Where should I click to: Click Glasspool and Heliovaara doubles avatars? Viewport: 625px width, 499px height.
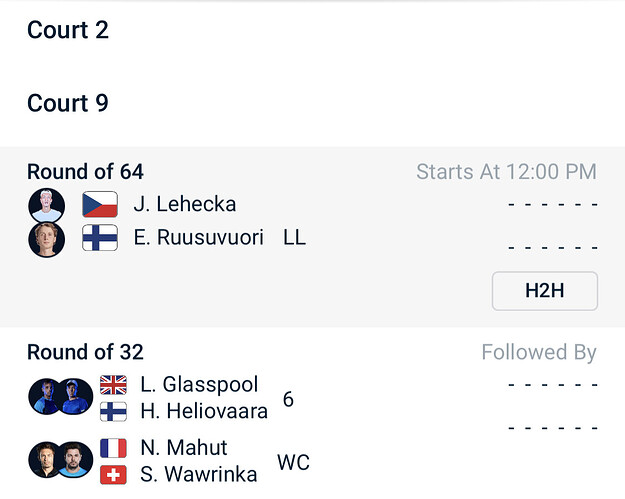click(61, 397)
